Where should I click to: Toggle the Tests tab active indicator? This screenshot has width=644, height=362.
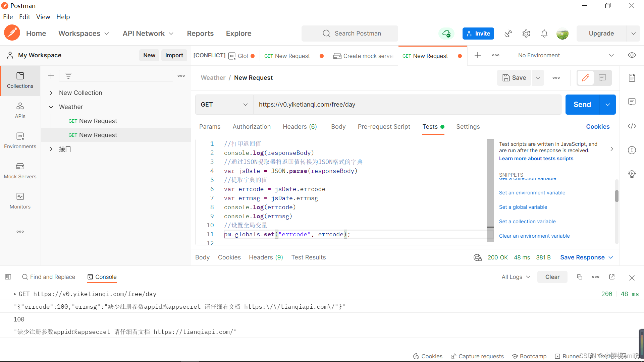(442, 127)
